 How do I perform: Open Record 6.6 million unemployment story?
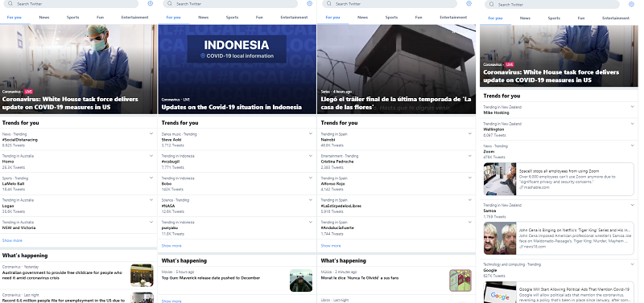[x=78, y=297]
